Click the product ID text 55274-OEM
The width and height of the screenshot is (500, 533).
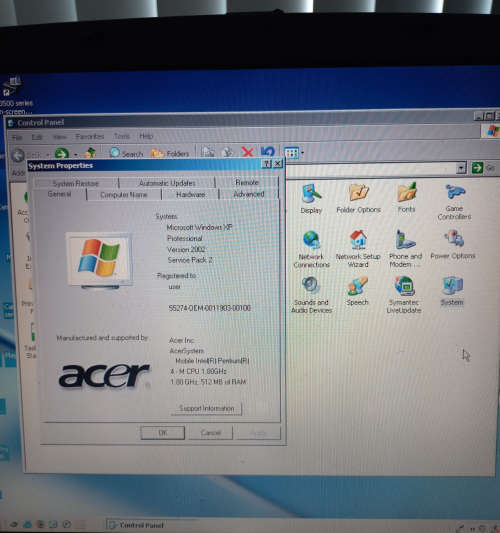click(x=210, y=308)
